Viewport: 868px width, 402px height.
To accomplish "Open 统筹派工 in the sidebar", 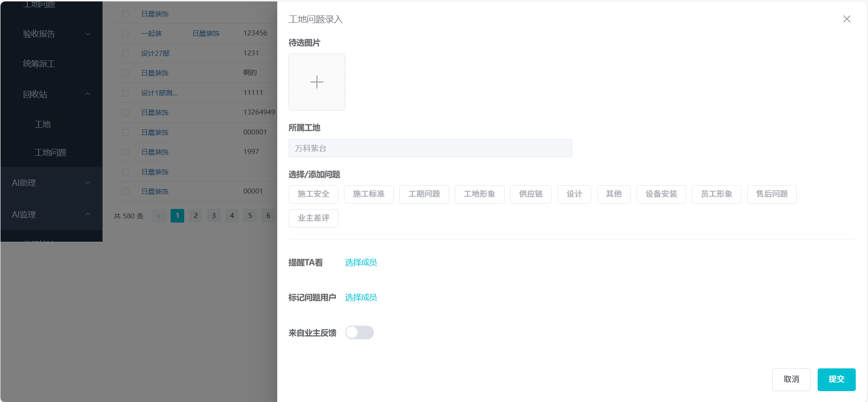I will pyautogui.click(x=39, y=64).
